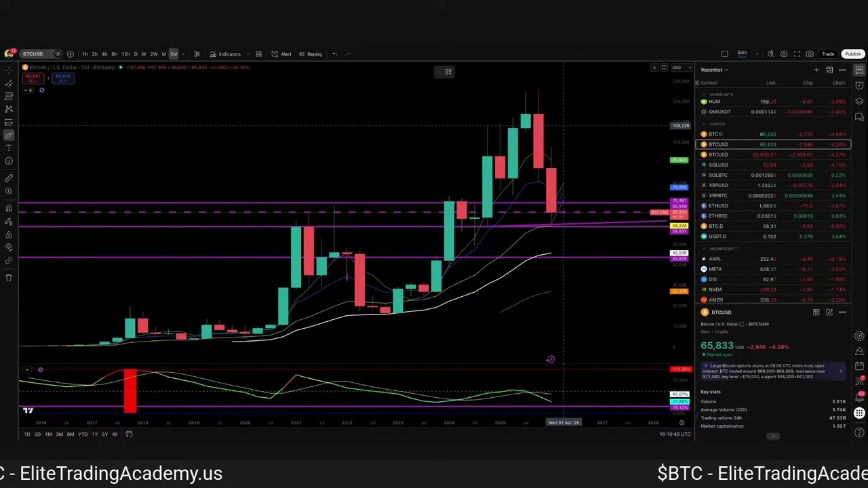
Task: Start bar Replay mode
Action: (x=311, y=54)
